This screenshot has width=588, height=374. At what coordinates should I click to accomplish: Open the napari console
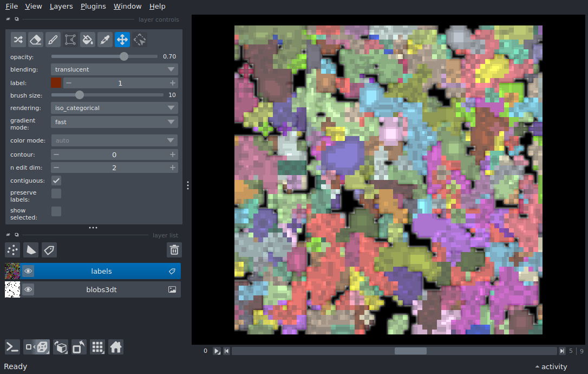point(13,347)
